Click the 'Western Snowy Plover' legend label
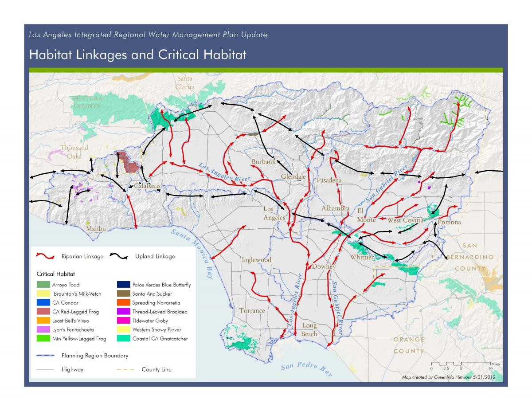The height and width of the screenshot is (411, 532). (x=157, y=330)
